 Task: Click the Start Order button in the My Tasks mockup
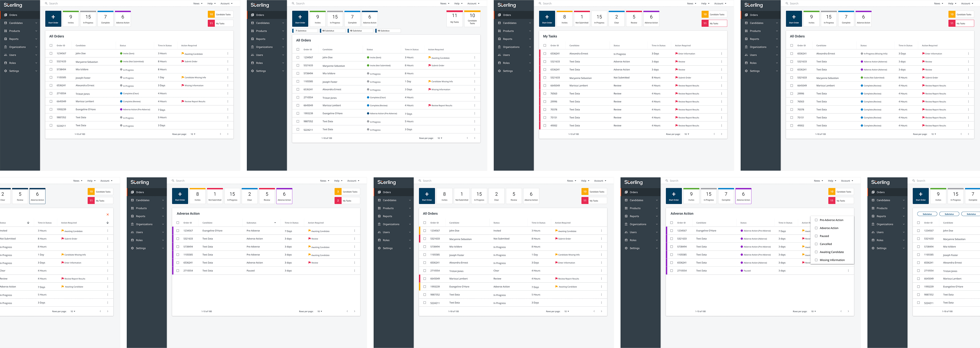(547, 19)
